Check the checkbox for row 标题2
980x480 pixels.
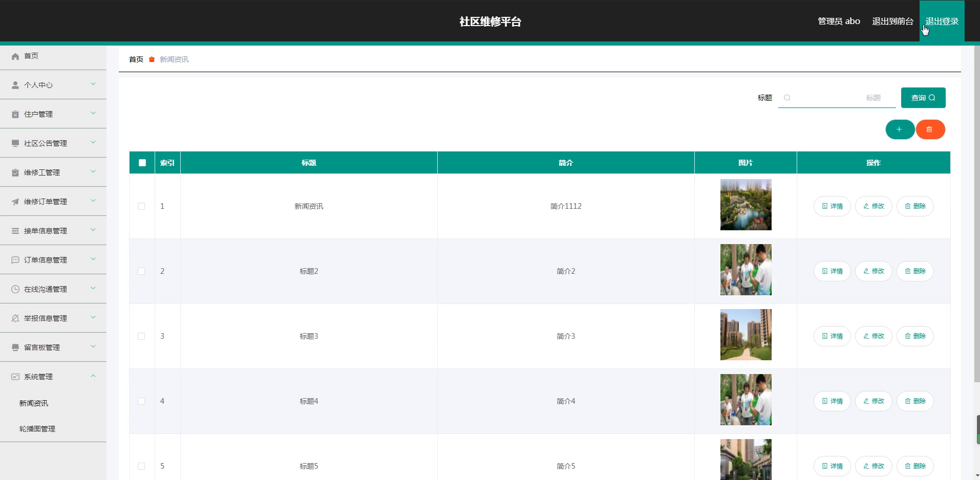tap(141, 271)
